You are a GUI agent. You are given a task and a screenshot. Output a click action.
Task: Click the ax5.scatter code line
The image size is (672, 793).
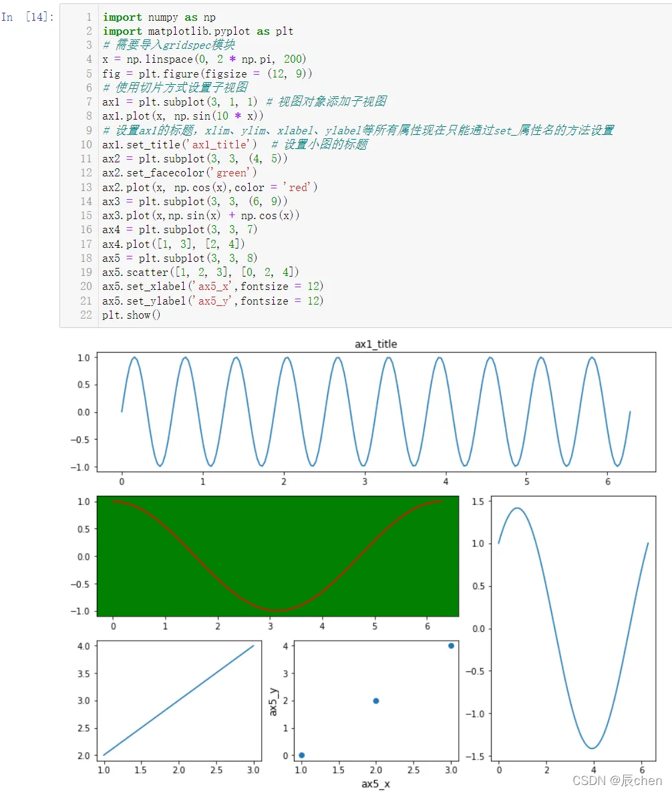pyautogui.click(x=201, y=272)
